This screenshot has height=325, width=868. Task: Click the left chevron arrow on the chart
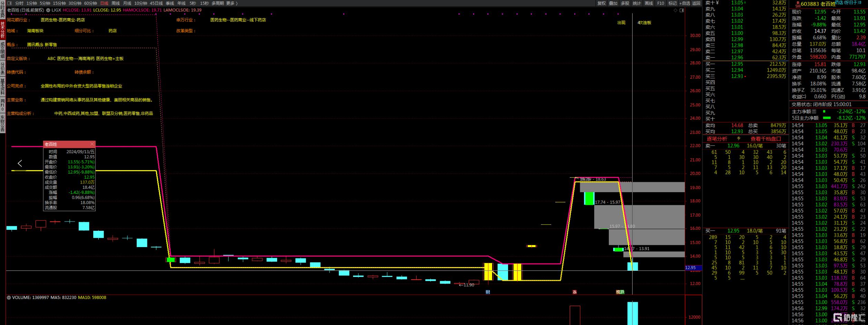coord(20,163)
